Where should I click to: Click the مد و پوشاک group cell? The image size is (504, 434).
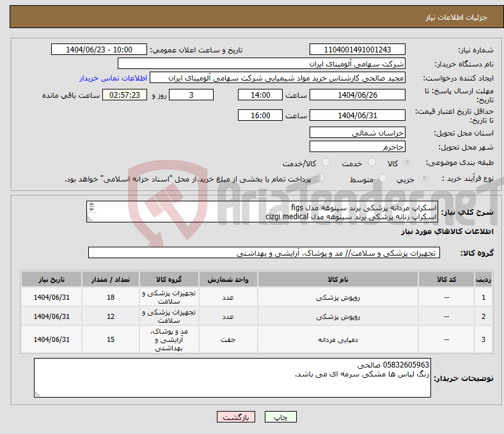169,339
